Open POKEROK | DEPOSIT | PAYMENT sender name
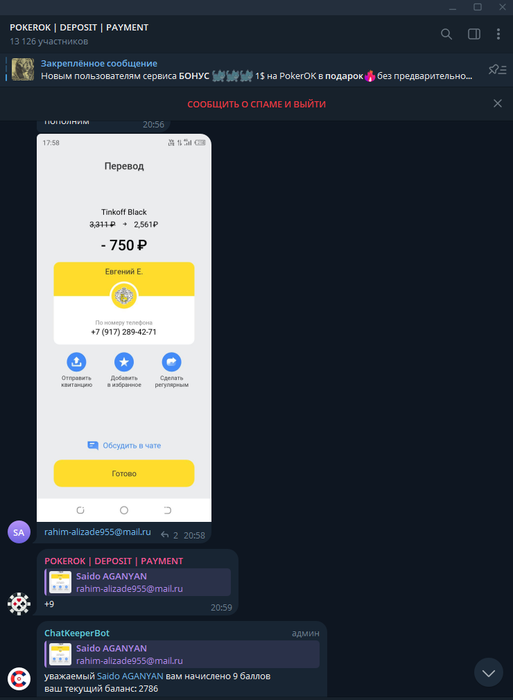 [x=113, y=561]
